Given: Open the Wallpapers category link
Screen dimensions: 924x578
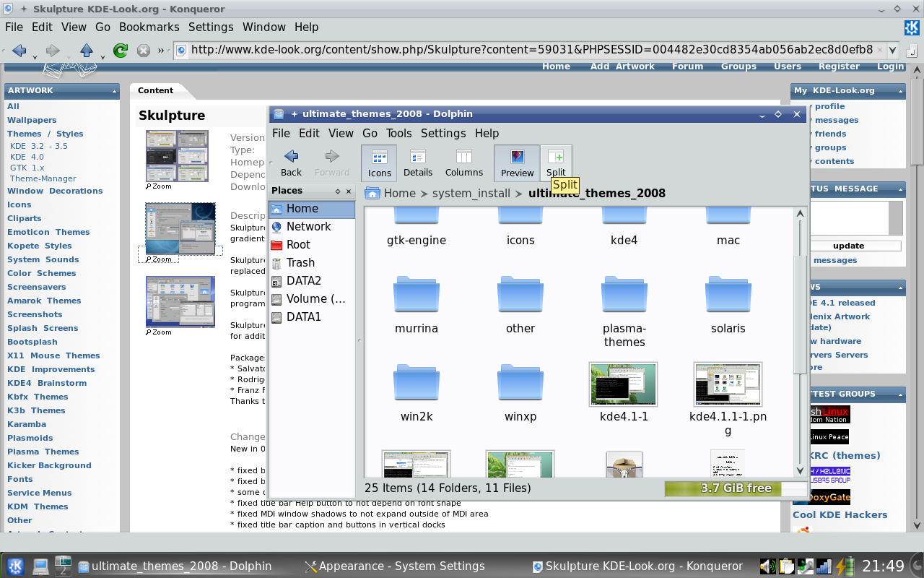Looking at the screenshot, I should pos(32,120).
